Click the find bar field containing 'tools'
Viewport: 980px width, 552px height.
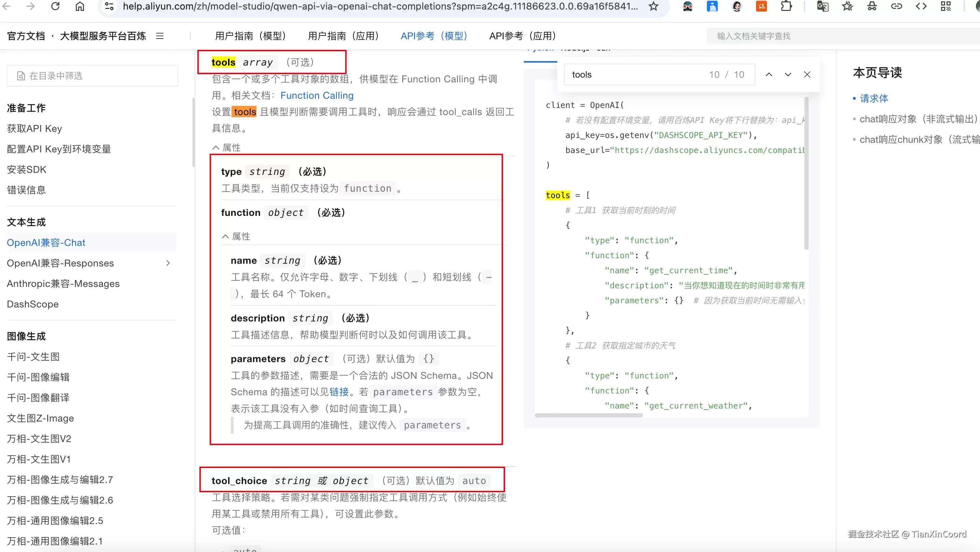(659, 74)
